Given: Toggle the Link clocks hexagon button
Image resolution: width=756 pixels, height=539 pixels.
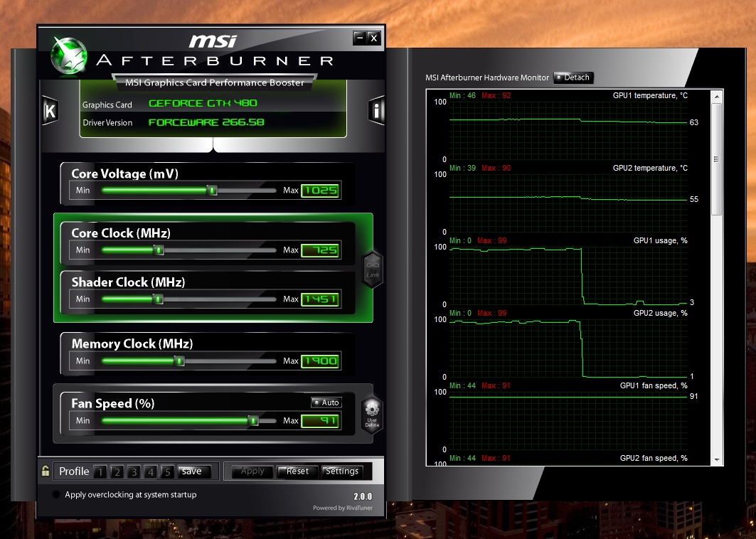Looking at the screenshot, I should 372,269.
